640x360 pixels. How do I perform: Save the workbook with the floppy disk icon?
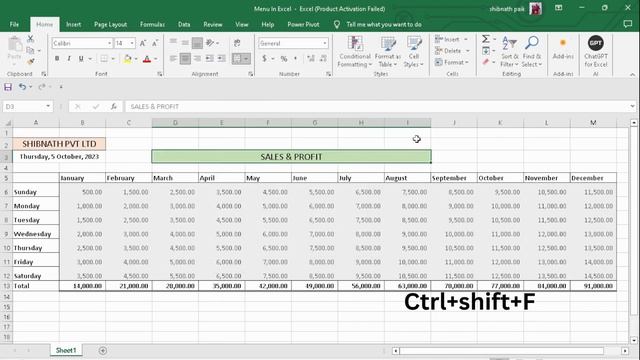(x=8, y=87)
